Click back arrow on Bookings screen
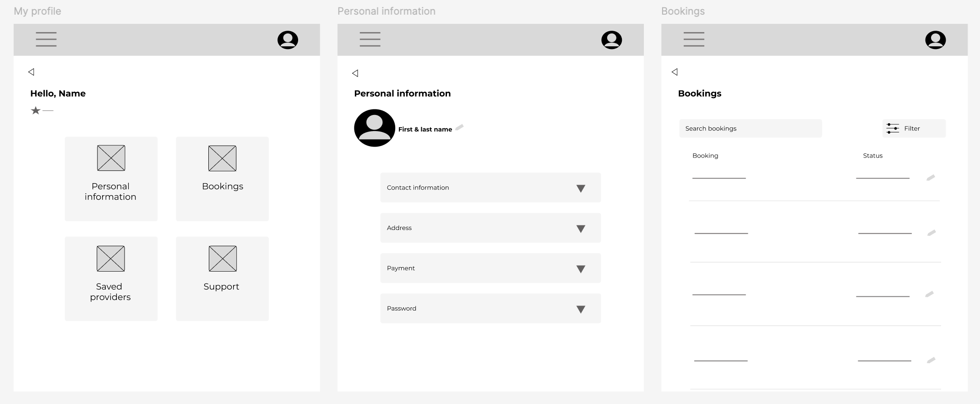 675,72
